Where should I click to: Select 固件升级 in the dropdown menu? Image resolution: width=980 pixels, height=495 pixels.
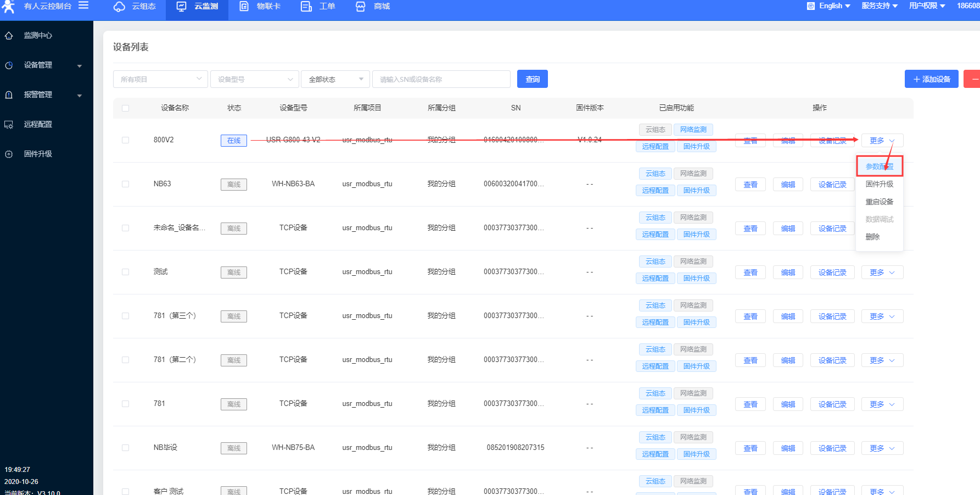click(879, 184)
